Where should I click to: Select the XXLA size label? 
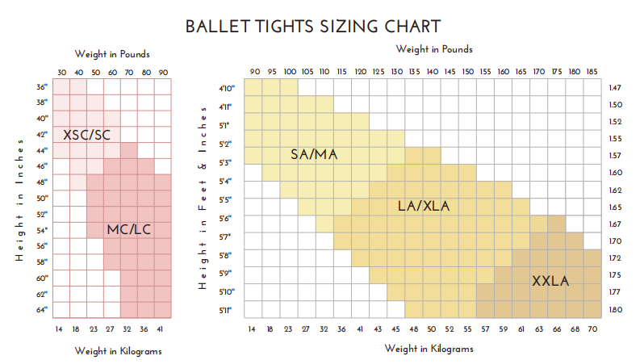pos(550,281)
